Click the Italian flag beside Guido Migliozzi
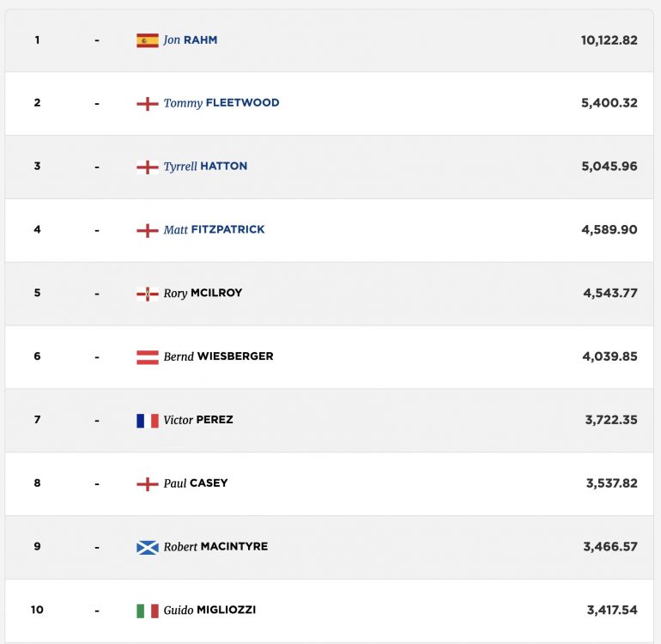The height and width of the screenshot is (644, 661). click(x=148, y=611)
